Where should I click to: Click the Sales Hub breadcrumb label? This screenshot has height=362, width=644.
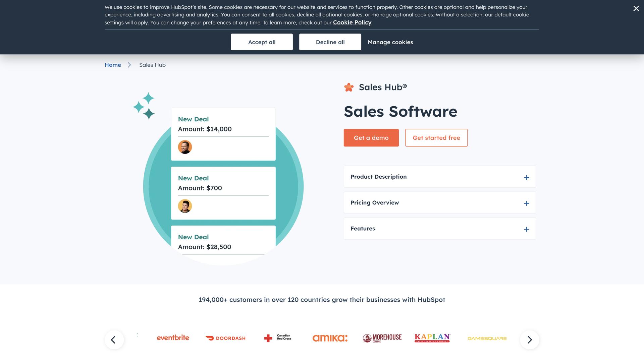(x=152, y=65)
